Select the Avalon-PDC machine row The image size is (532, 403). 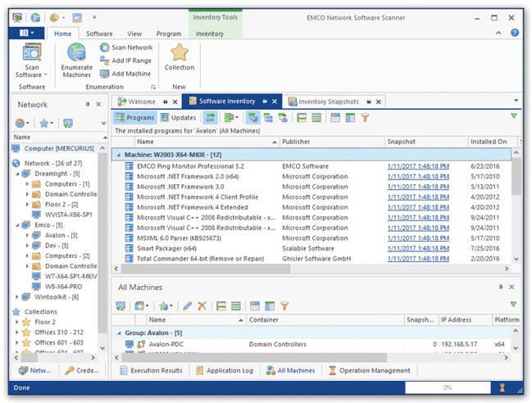311,344
